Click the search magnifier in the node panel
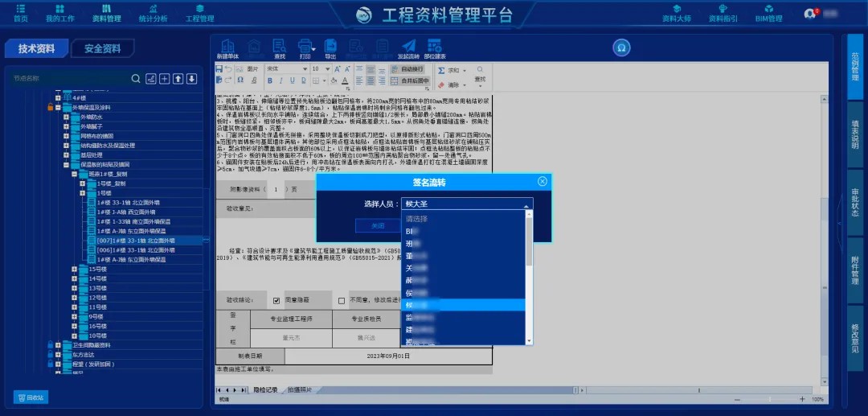Screen dimensions: 868x416 136,79
